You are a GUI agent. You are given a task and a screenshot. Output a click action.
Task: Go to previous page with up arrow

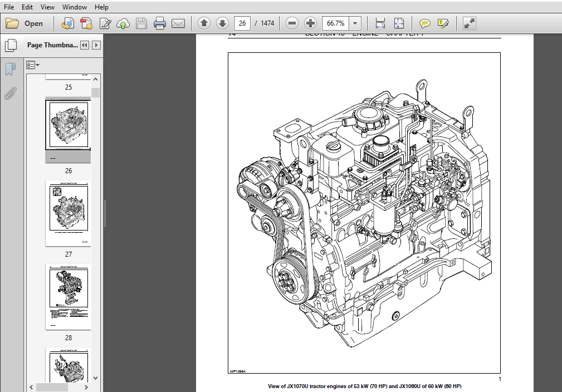(x=204, y=23)
